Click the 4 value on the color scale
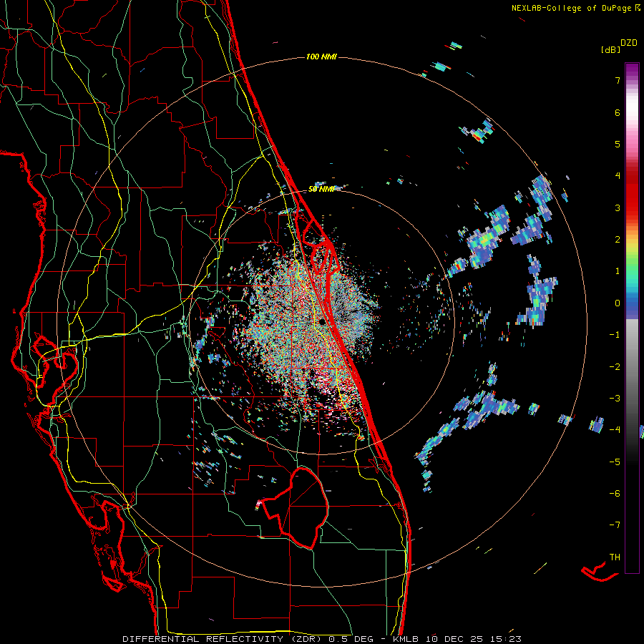Screen dimensions: 644x644 (x=618, y=176)
